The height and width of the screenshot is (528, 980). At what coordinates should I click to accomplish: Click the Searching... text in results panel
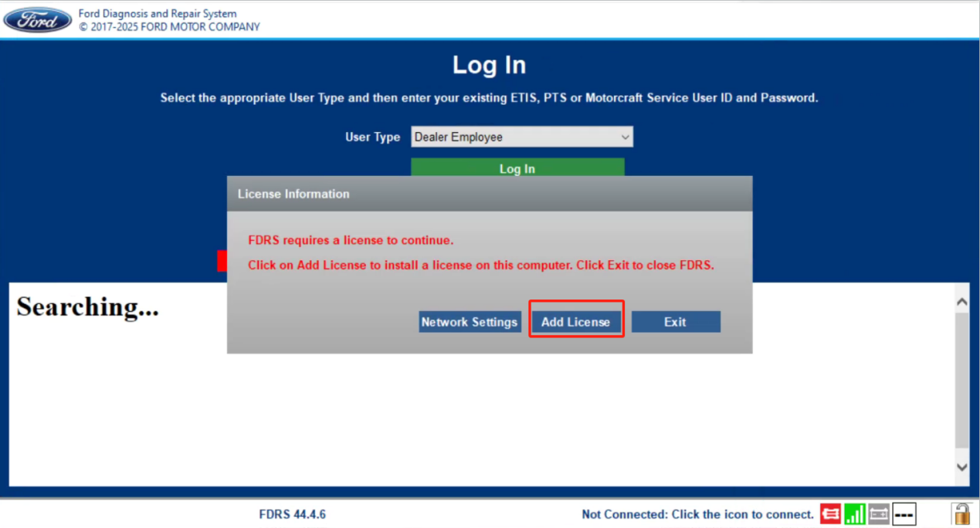click(x=87, y=307)
